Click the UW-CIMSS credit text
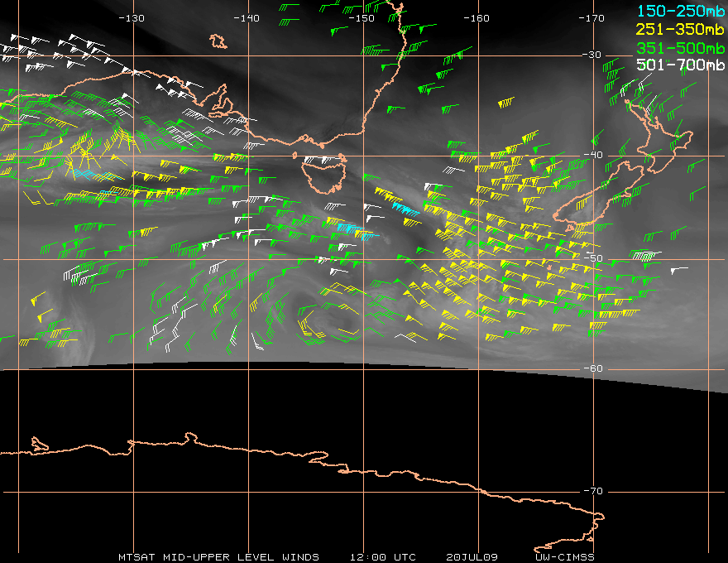The image size is (728, 563). click(564, 557)
